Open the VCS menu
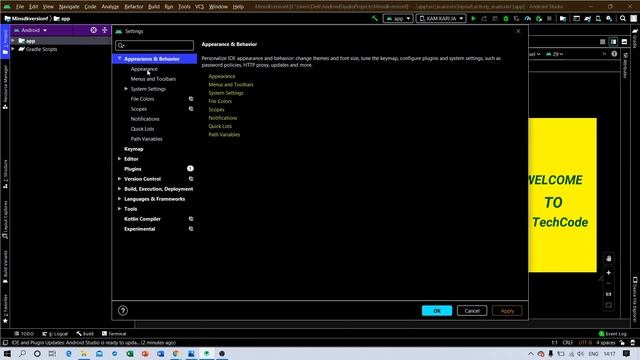Screen dimensions: 640x360 tap(200, 7)
